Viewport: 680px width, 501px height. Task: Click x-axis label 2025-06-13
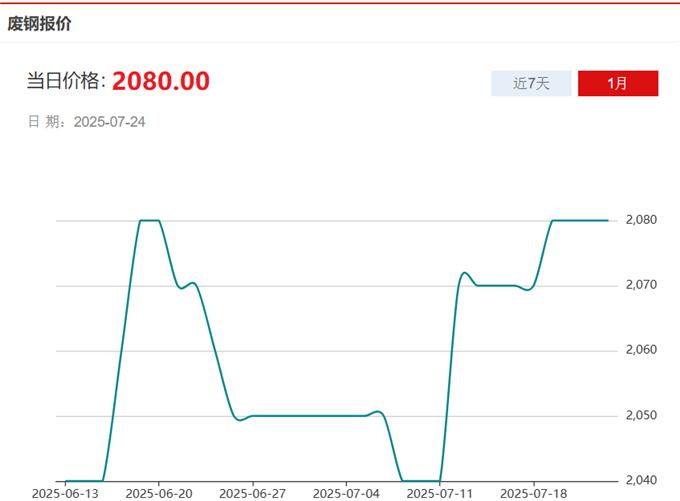[x=65, y=494]
